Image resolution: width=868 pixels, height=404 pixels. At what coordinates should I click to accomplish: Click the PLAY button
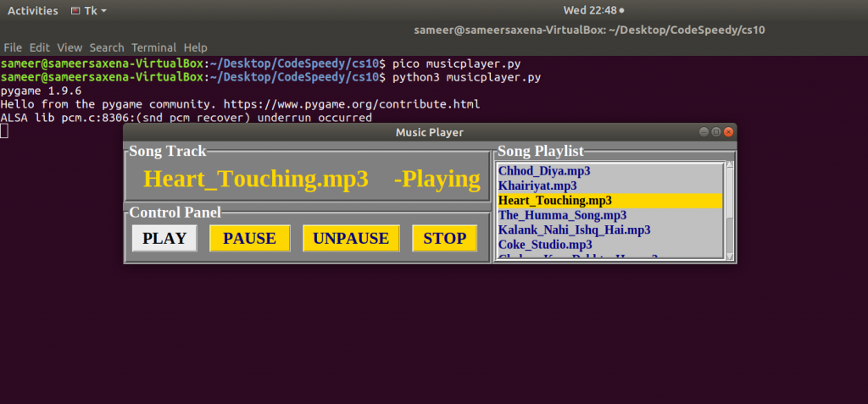coord(164,239)
